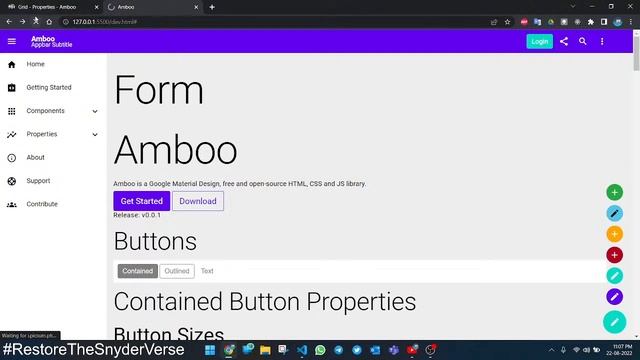Click the Text style button
This screenshot has width=640, height=360.
[x=207, y=271]
